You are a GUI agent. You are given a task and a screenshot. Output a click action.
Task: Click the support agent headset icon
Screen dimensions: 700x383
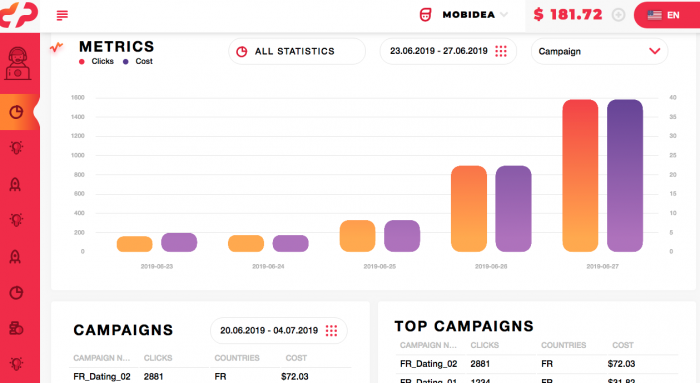pos(17,63)
